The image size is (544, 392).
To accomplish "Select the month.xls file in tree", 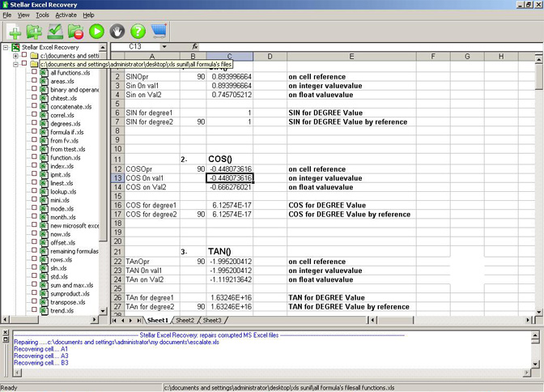I will 63,217.
